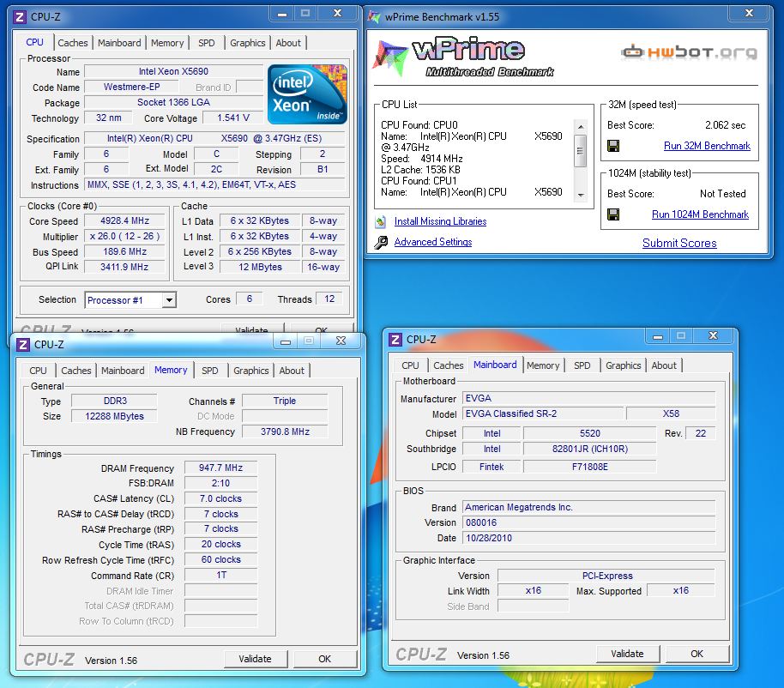Click the Southbridge value 82801JR (ICH10R)
The image size is (784, 688).
pyautogui.click(x=590, y=449)
